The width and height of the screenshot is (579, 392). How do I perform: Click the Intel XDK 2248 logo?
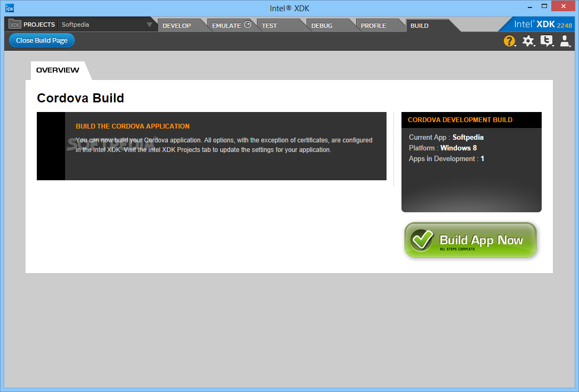pyautogui.click(x=543, y=25)
